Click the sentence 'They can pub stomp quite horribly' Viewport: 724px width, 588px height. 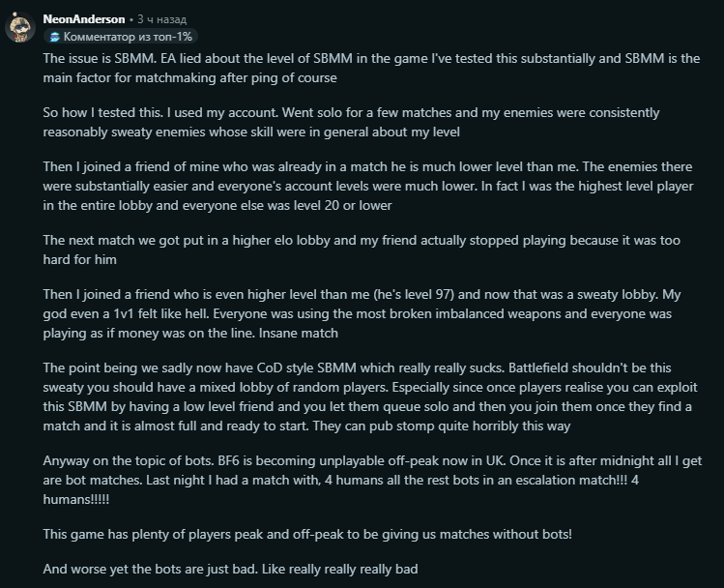[x=442, y=426]
